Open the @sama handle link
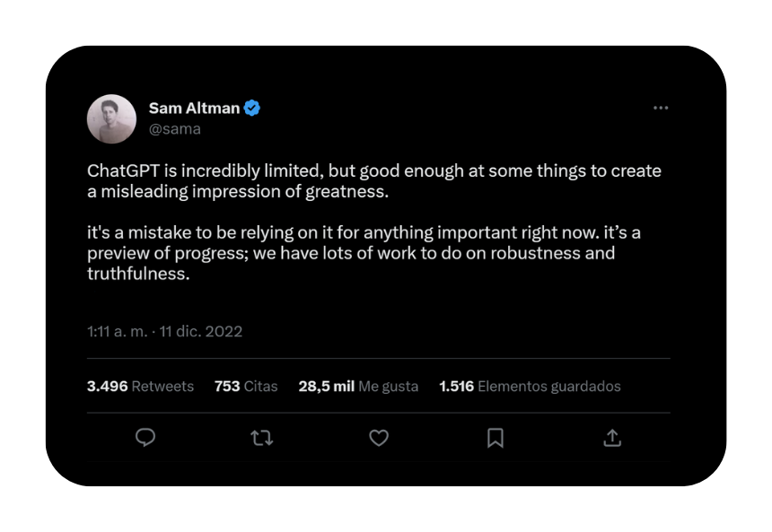 [x=175, y=129]
